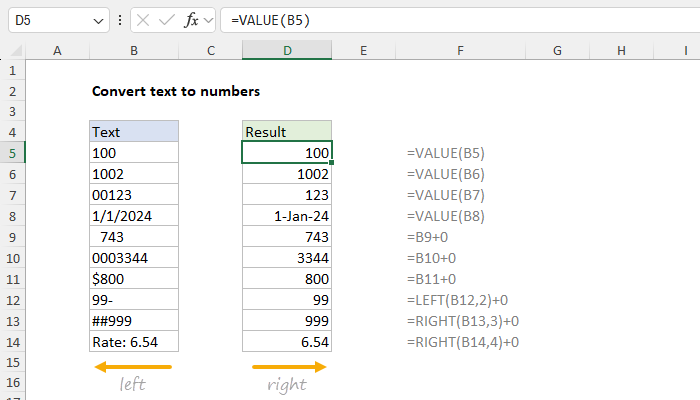The height and width of the screenshot is (400, 700).
Task: Select cell B9 containing 743
Action: 134,237
